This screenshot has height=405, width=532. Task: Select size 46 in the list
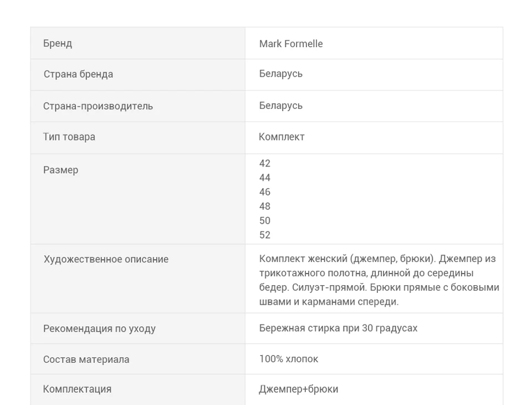click(x=265, y=192)
